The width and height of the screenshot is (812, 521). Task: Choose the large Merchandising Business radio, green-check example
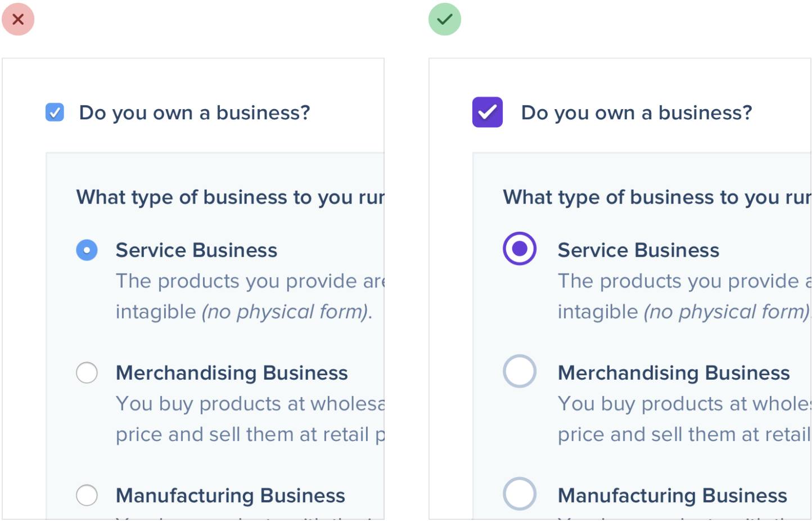click(520, 371)
